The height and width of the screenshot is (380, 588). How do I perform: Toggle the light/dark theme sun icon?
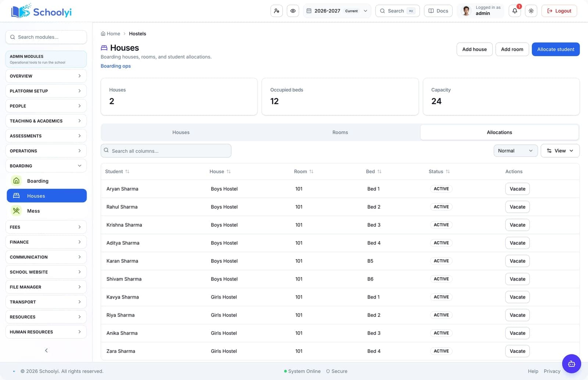pos(531,11)
